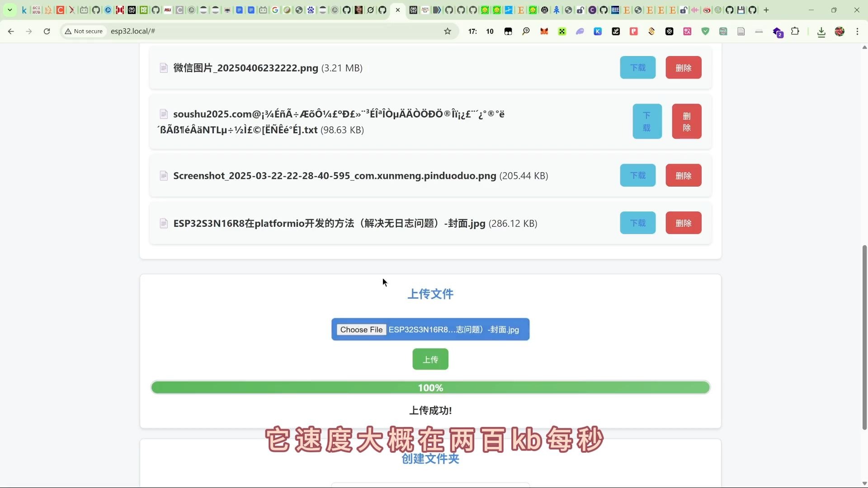Switch to the IEEE tab
The width and height of the screenshot is (868, 488).
pos(615,10)
